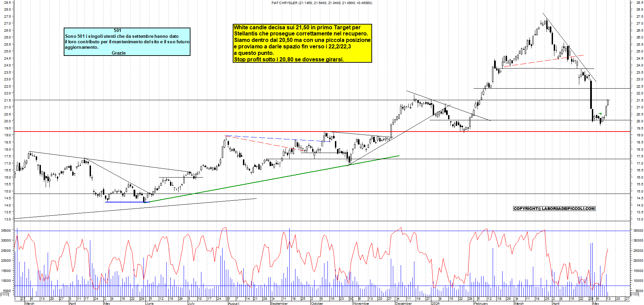Click the 'October' label on the time axis
The width and height of the screenshot is (644, 305).
pyautogui.click(x=317, y=303)
